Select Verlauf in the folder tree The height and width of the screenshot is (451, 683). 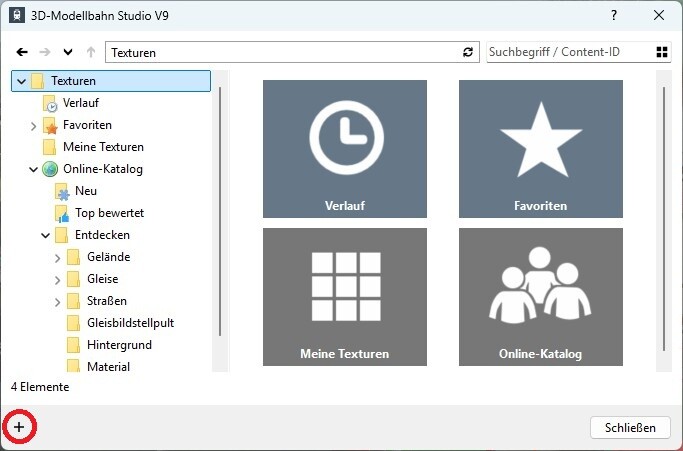click(81, 103)
